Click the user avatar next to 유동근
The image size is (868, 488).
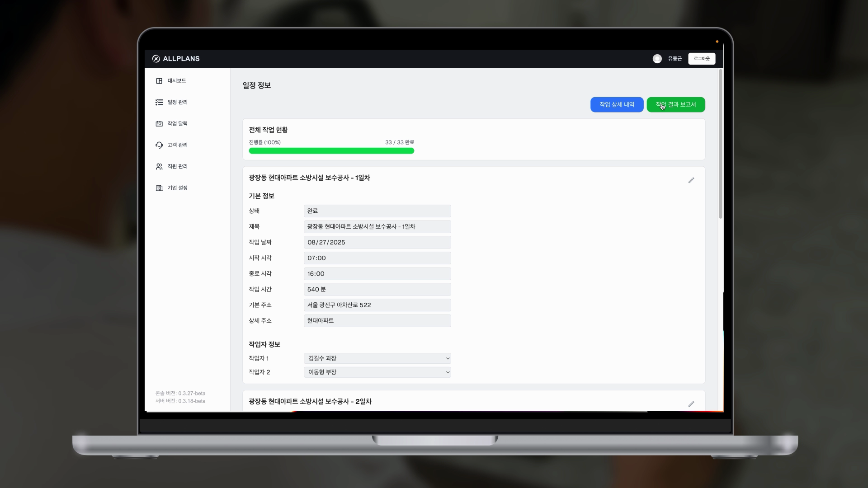[657, 59]
